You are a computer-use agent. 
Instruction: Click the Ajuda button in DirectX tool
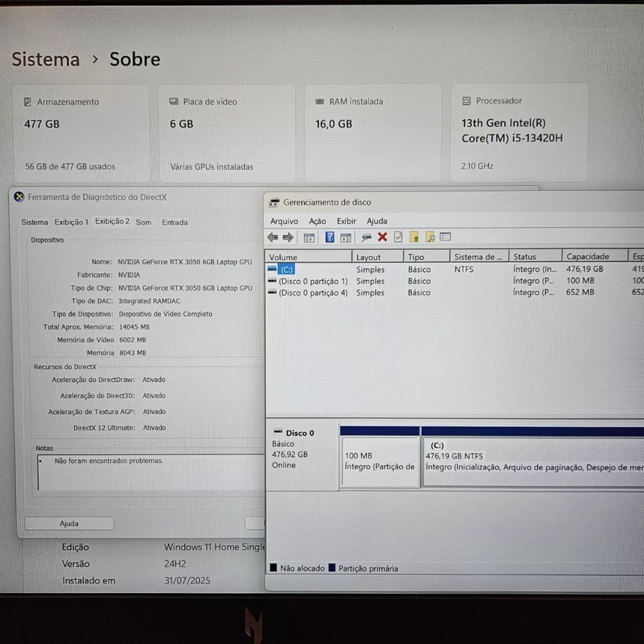69,523
